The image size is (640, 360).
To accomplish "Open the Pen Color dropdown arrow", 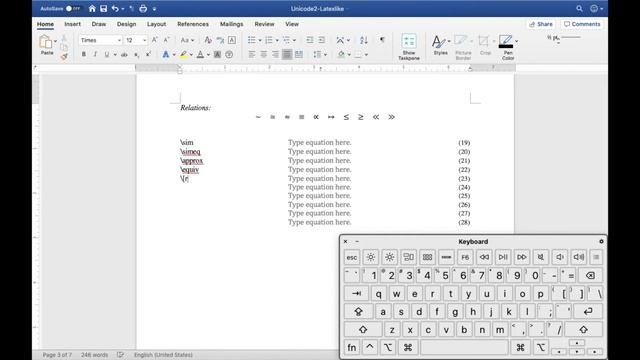I will pyautogui.click(x=516, y=41).
